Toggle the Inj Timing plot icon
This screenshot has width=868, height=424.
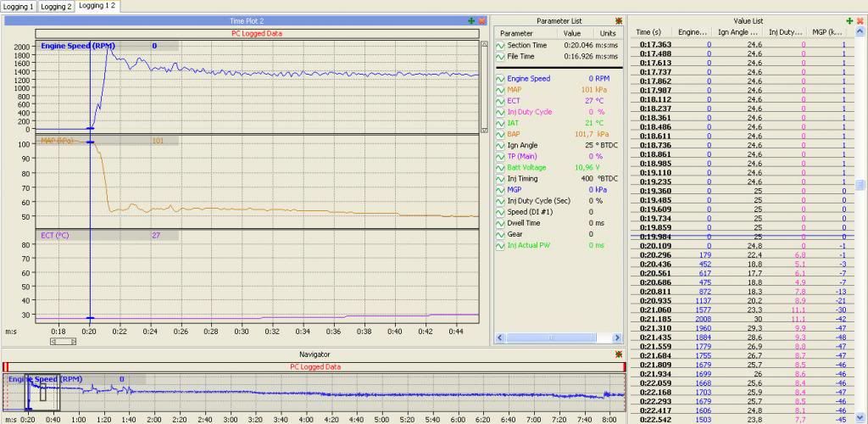tap(500, 179)
